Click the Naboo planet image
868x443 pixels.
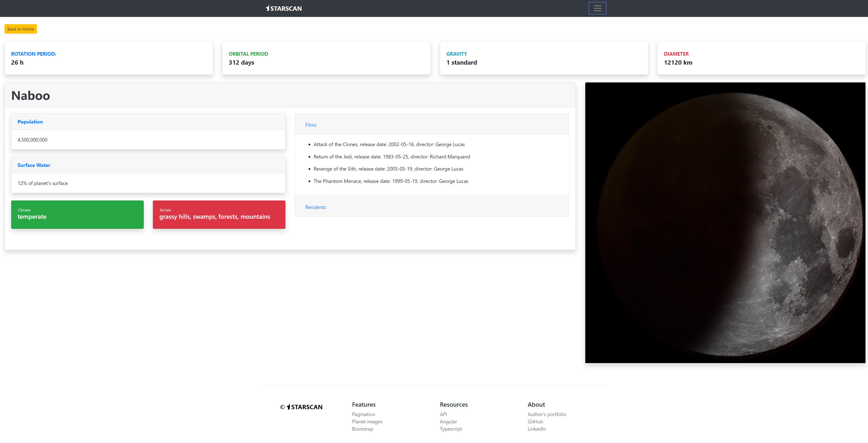coord(725,222)
